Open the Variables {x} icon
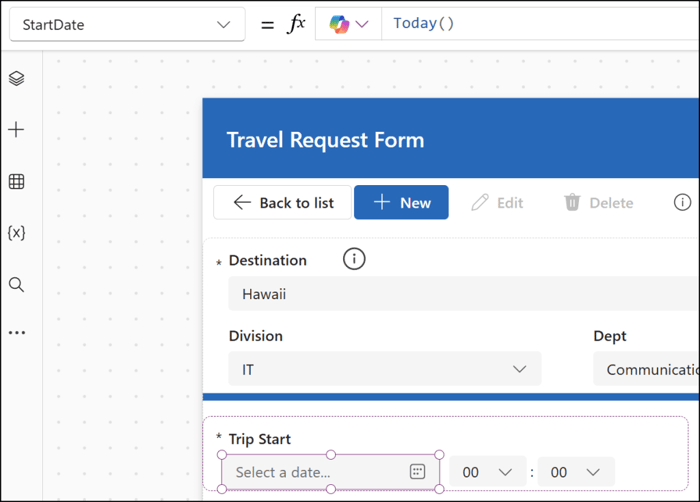Image resolution: width=700 pixels, height=502 pixels. pyautogui.click(x=16, y=232)
